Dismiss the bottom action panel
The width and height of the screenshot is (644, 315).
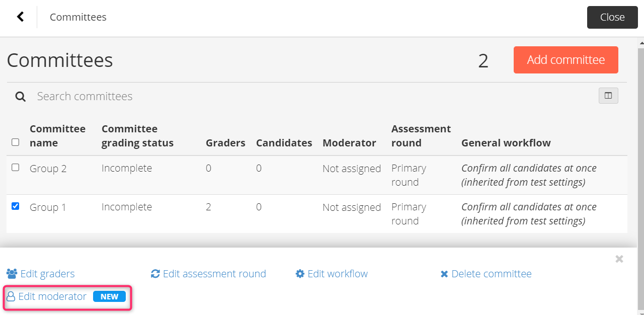619,259
